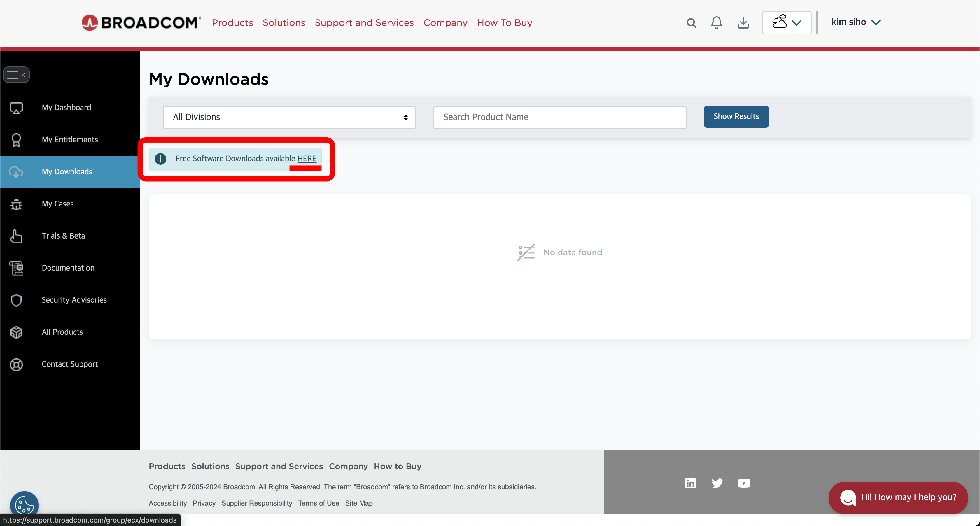Click the My Downloads page heading

click(209, 79)
